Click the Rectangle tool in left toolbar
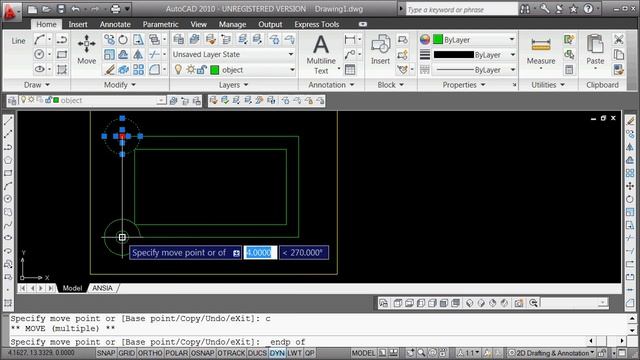 (8, 173)
